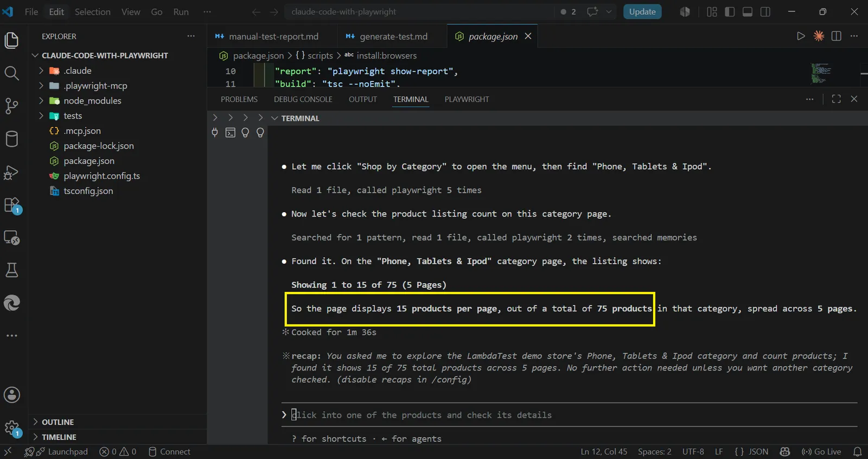Open the Testing flask view
Viewport: 868px width, 459px height.
pos(11,270)
